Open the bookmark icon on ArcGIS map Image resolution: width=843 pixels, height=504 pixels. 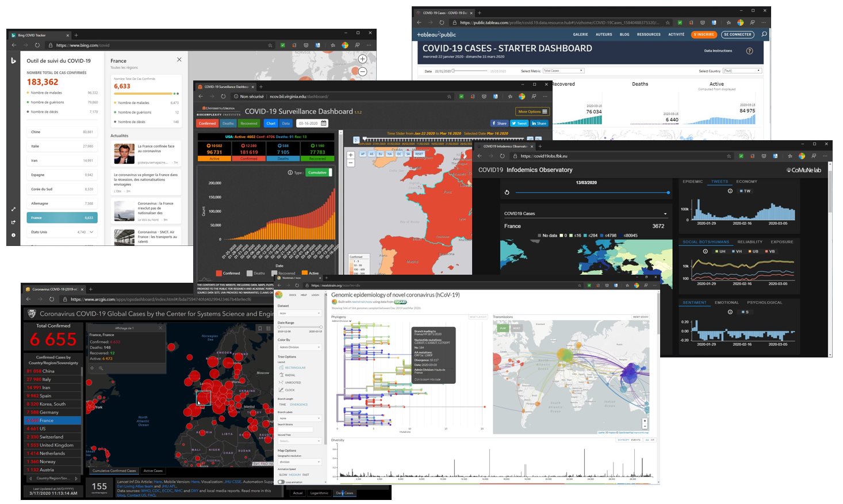coord(260,328)
